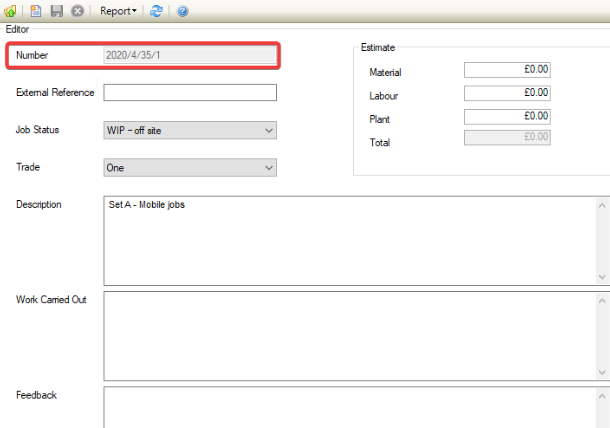Open the Report dropdown menu
The height and width of the screenshot is (428, 610).
coord(119,11)
